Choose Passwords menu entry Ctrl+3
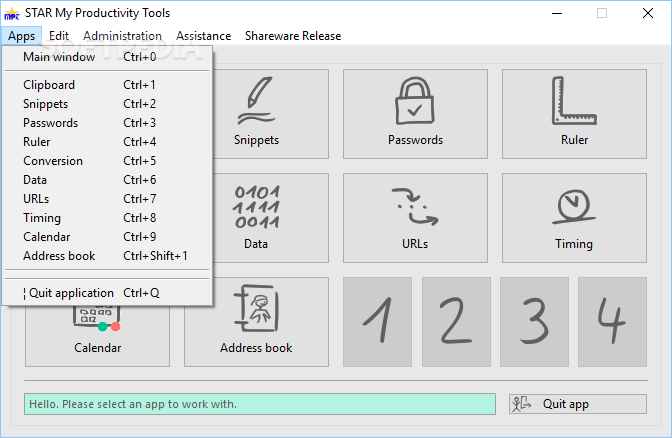672x438 pixels. tap(107, 123)
